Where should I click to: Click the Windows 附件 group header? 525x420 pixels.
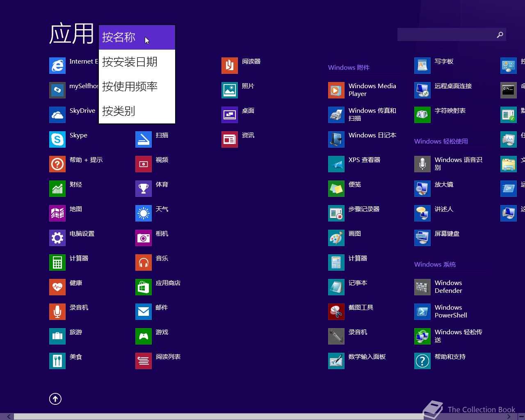[349, 68]
